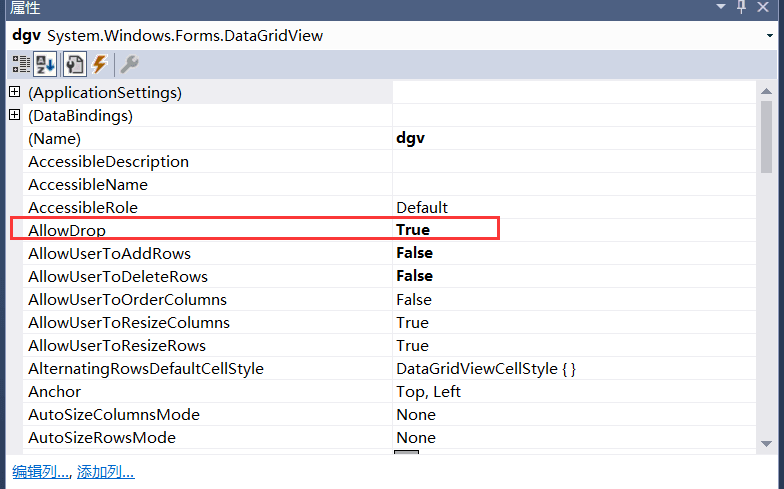The image size is (784, 489).
Task: Open the dgv object selector dropdown
Action: tap(770, 36)
